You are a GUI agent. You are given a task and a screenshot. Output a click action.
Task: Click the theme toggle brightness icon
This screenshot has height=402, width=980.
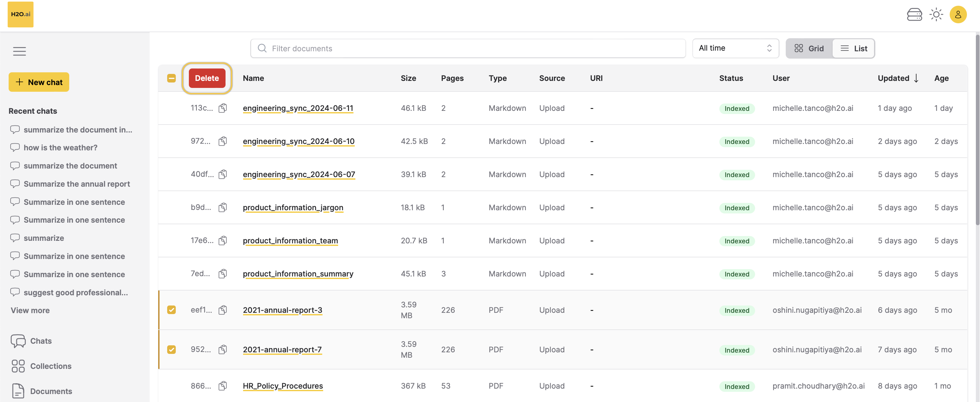click(936, 14)
